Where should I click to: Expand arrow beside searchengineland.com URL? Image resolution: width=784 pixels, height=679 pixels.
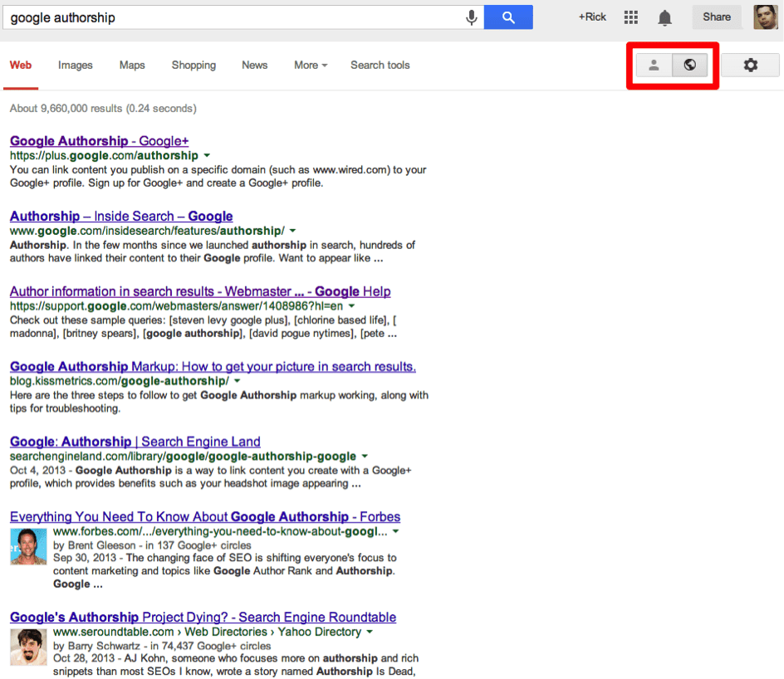[365, 457]
